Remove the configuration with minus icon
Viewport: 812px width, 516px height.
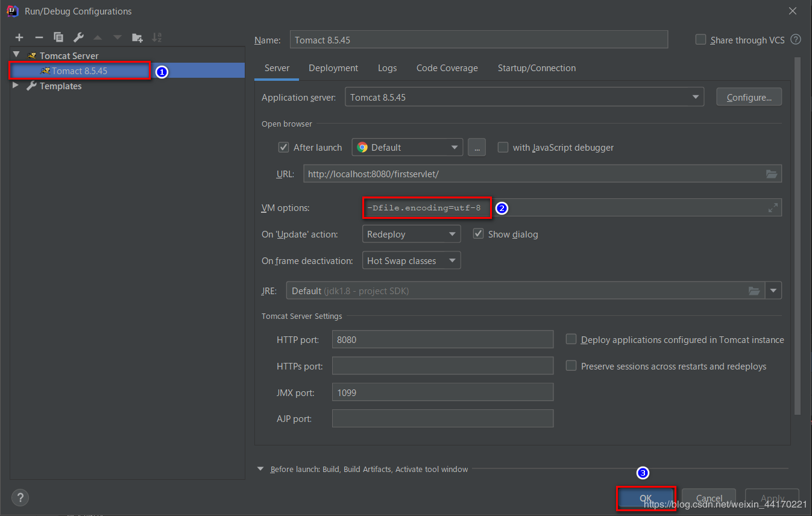tap(39, 37)
